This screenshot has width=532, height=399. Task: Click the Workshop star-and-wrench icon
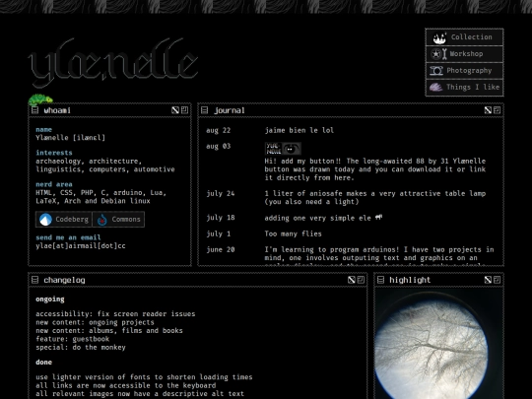tap(438, 54)
